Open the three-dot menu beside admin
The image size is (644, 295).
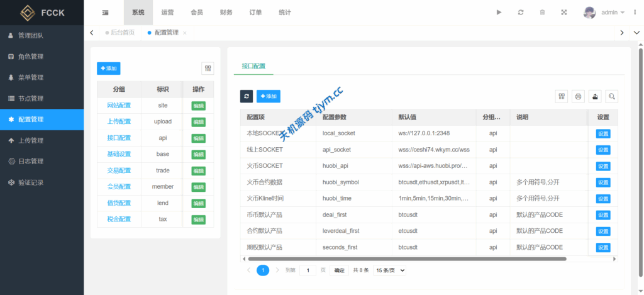[x=635, y=13]
